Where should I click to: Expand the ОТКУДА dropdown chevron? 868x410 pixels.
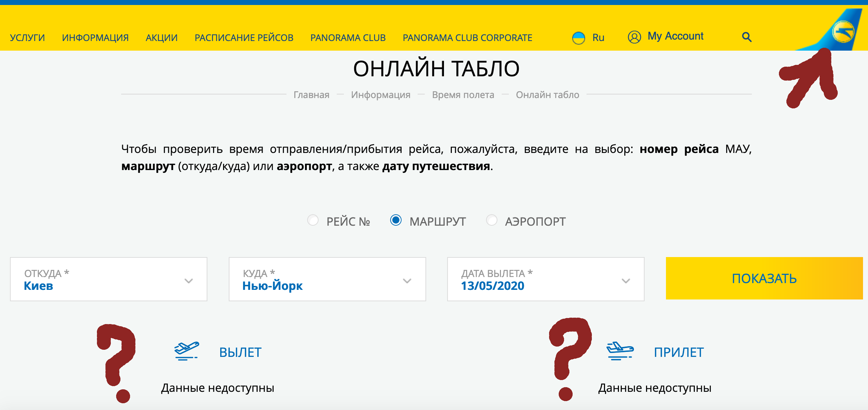(188, 281)
